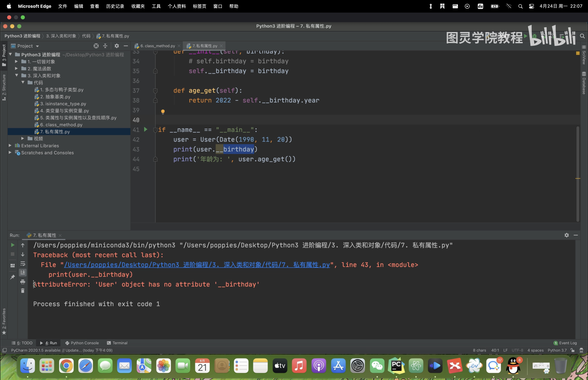This screenshot has width=588, height=380.
Task: Open 历史记录 menu in Edge menu bar
Action: (115, 6)
